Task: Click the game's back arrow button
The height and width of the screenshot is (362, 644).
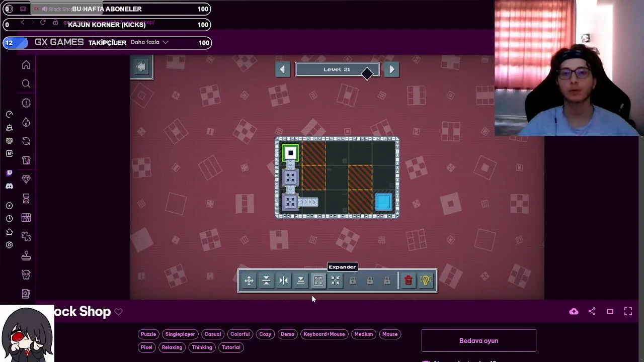Action: (141, 67)
